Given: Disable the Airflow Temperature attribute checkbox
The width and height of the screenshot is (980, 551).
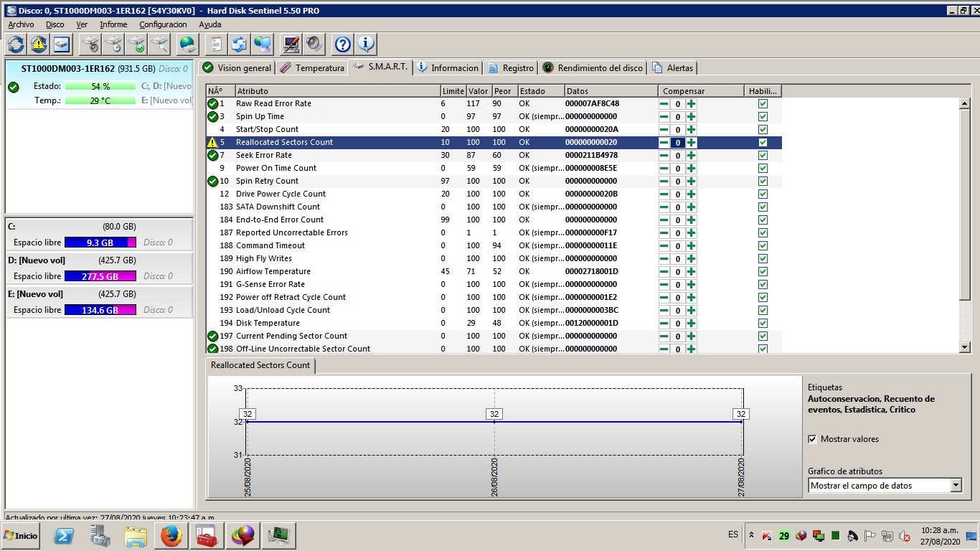Looking at the screenshot, I should point(763,271).
